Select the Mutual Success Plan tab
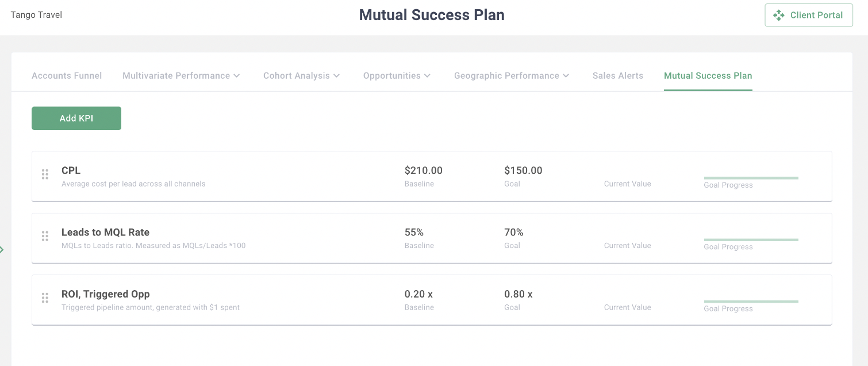The width and height of the screenshot is (868, 366). coord(708,75)
